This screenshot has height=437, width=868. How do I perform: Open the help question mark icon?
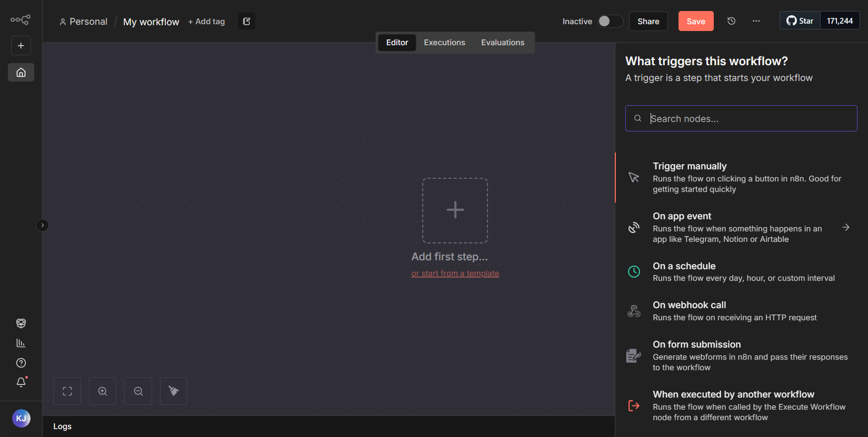(21, 363)
